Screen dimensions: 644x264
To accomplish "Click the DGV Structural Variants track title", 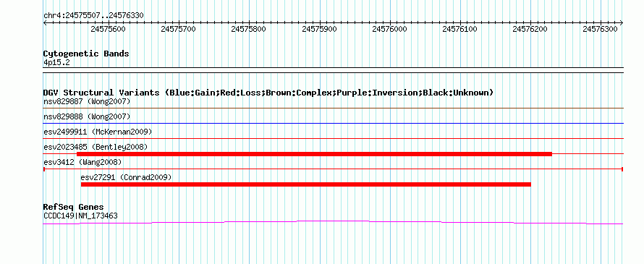I will click(268, 93).
